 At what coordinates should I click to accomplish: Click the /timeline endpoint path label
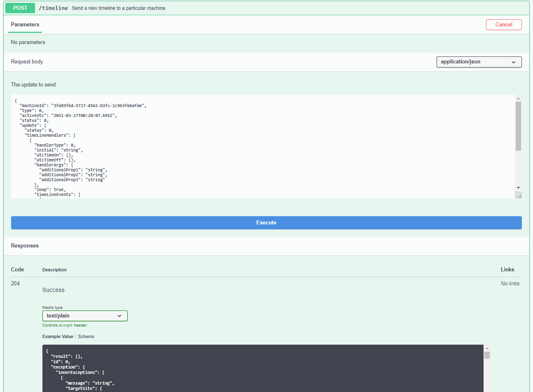(x=53, y=8)
